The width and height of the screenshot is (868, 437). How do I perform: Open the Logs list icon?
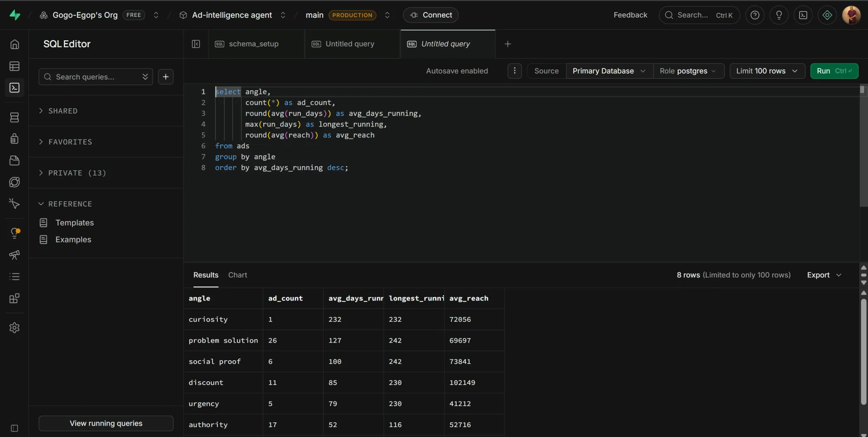coord(15,277)
